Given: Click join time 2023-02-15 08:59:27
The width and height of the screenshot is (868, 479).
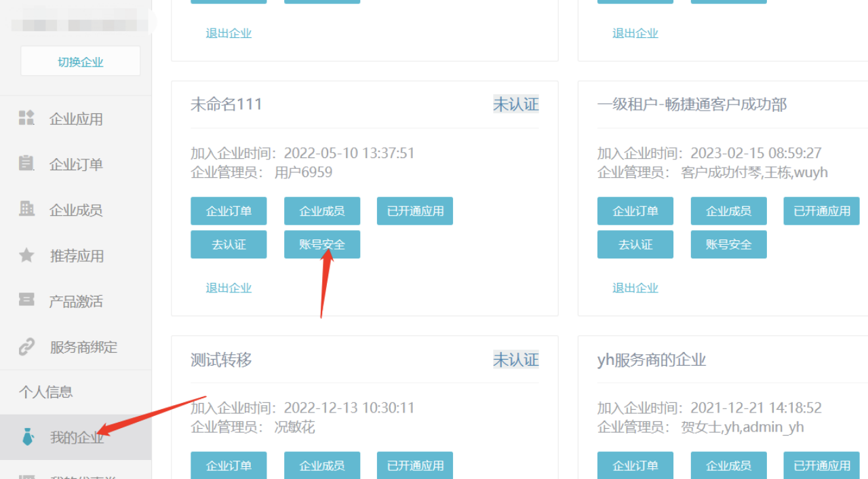Looking at the screenshot, I should (x=756, y=153).
